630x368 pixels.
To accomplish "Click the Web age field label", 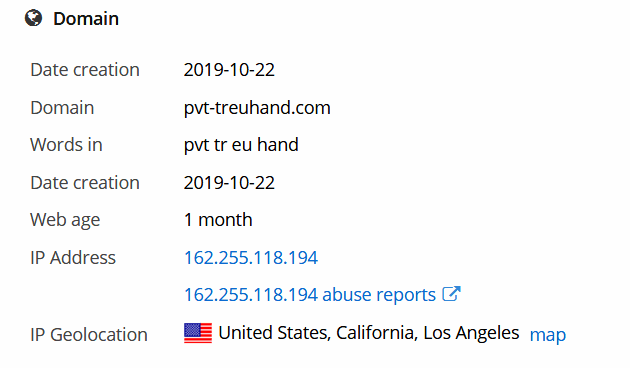I will (65, 220).
